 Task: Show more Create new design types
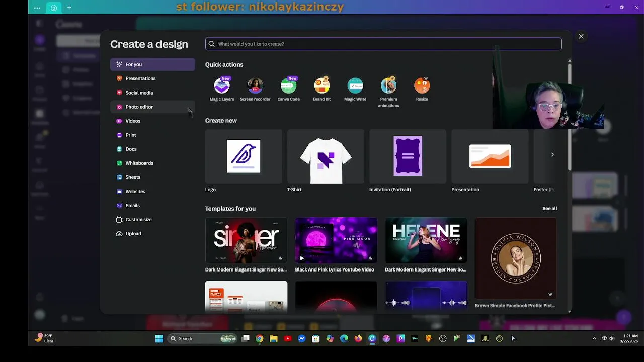point(552,154)
